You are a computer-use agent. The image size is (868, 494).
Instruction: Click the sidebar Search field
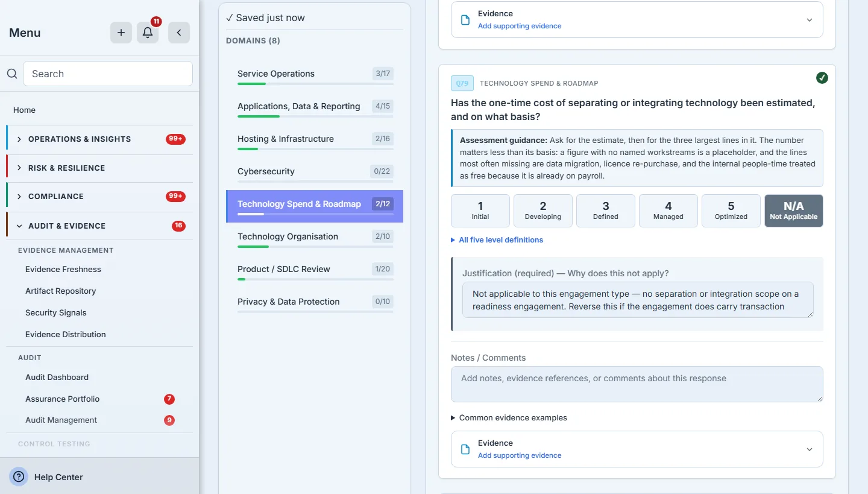point(108,74)
